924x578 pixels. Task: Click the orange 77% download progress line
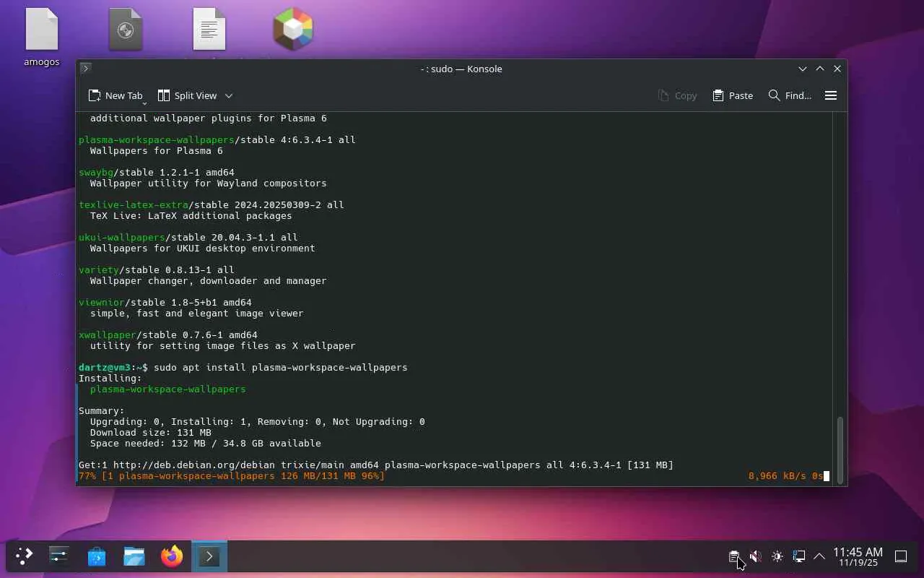click(232, 476)
